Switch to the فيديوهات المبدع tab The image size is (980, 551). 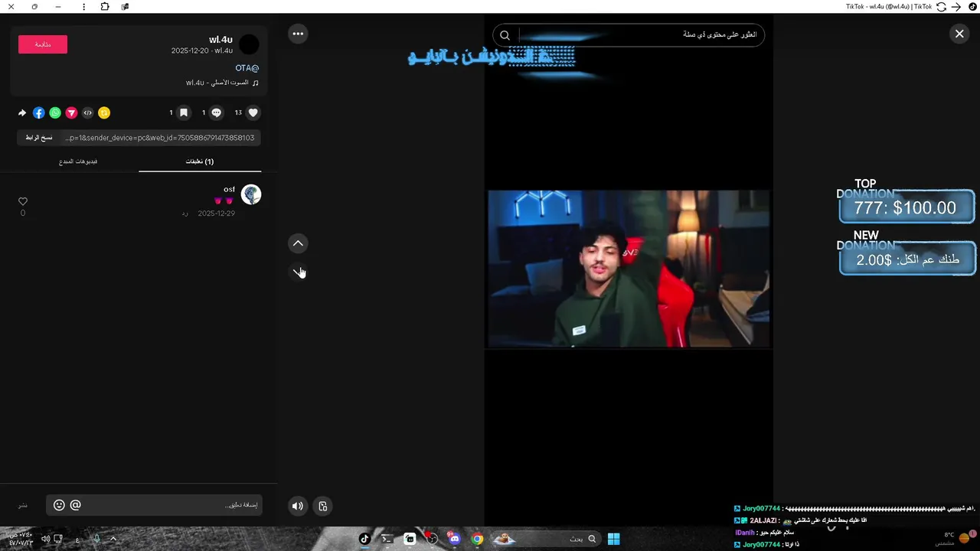(x=78, y=161)
